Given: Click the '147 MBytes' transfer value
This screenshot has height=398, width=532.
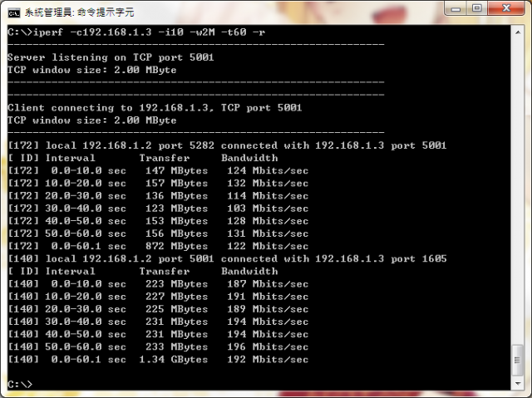Looking at the screenshot, I should point(176,170).
